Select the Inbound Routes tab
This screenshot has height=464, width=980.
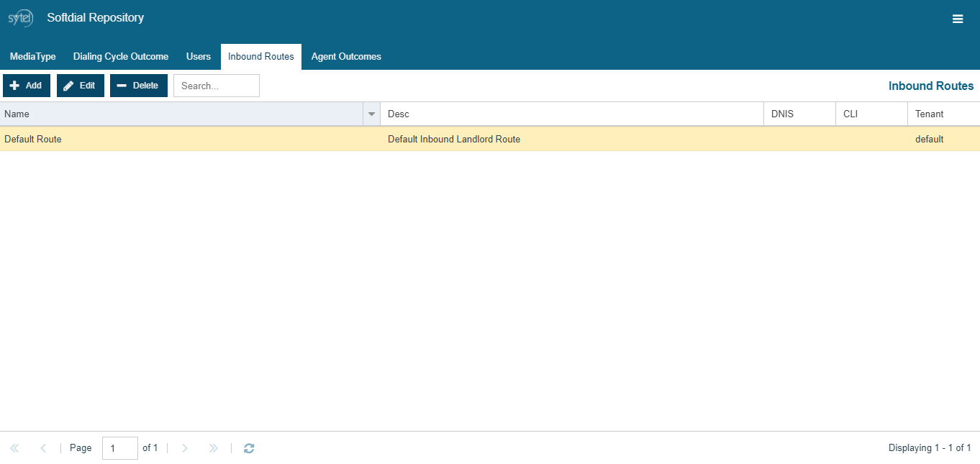tap(261, 57)
